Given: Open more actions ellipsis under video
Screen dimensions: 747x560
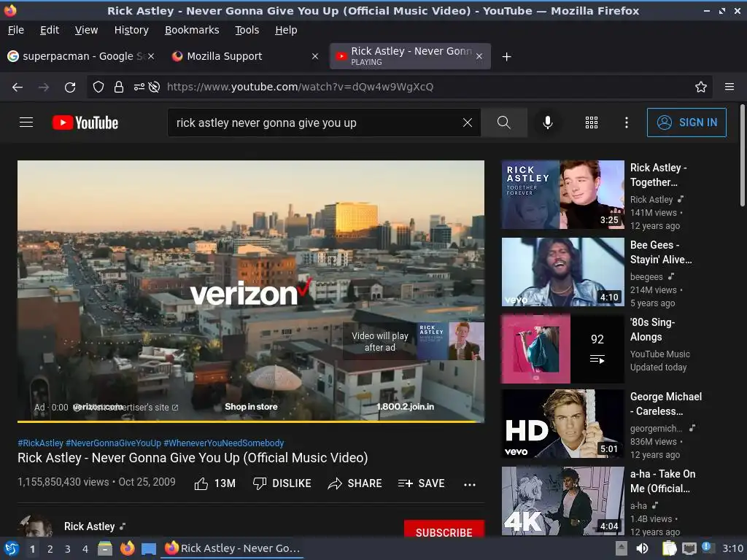Looking at the screenshot, I should tap(470, 484).
